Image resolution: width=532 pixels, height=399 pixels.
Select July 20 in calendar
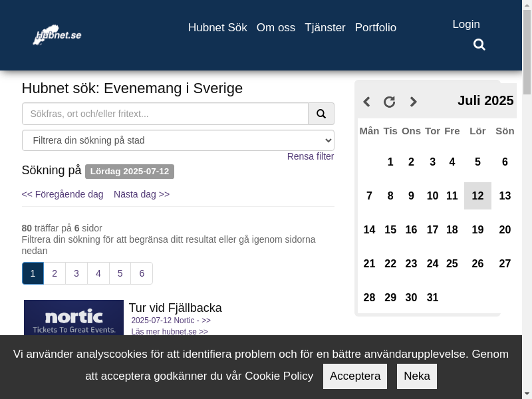click(505, 229)
